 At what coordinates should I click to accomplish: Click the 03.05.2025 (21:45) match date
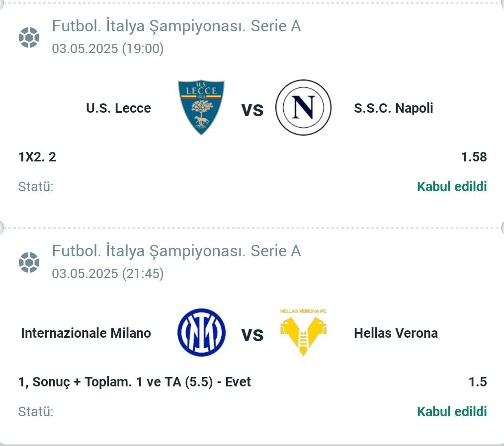coord(108,274)
